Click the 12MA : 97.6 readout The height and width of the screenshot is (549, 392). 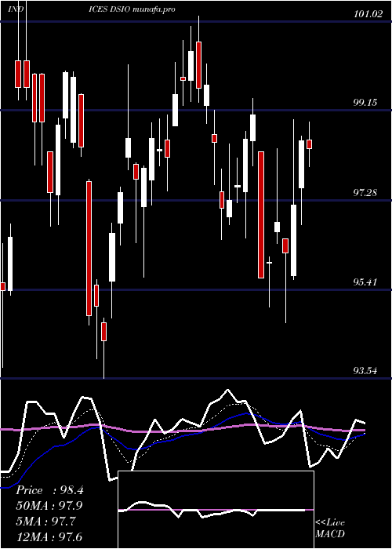[49, 536]
